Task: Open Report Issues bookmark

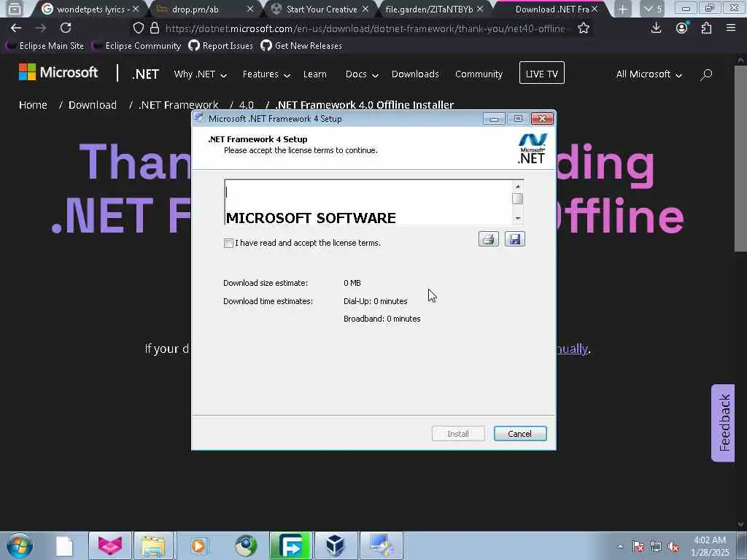Action: pyautogui.click(x=220, y=46)
